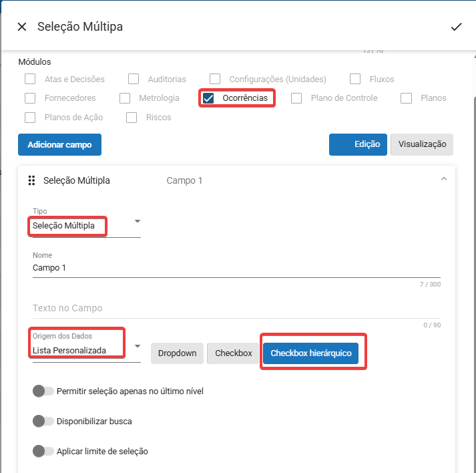Uncheck the Ocorrências module checkbox
The height and width of the screenshot is (473, 476).
click(209, 98)
